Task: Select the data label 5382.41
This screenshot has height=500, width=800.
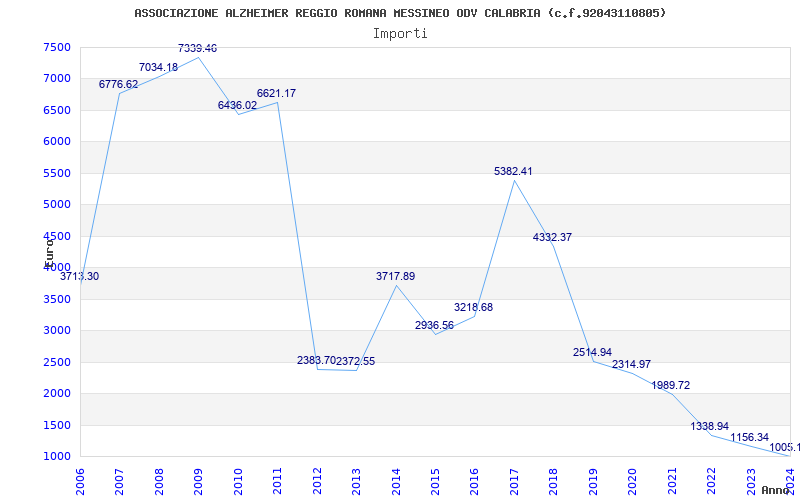Action: point(513,171)
